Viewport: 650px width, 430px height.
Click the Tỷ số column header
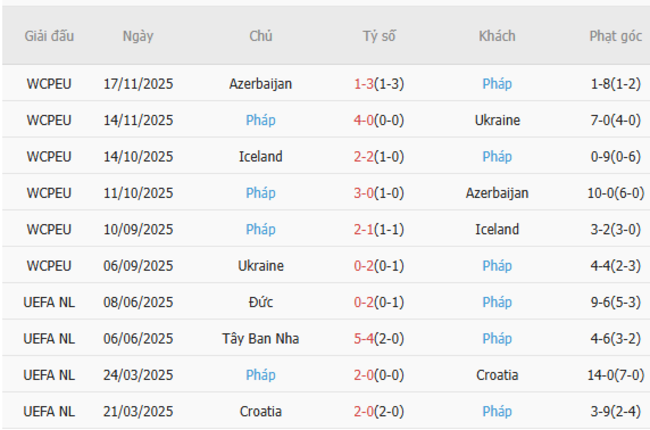(x=379, y=36)
